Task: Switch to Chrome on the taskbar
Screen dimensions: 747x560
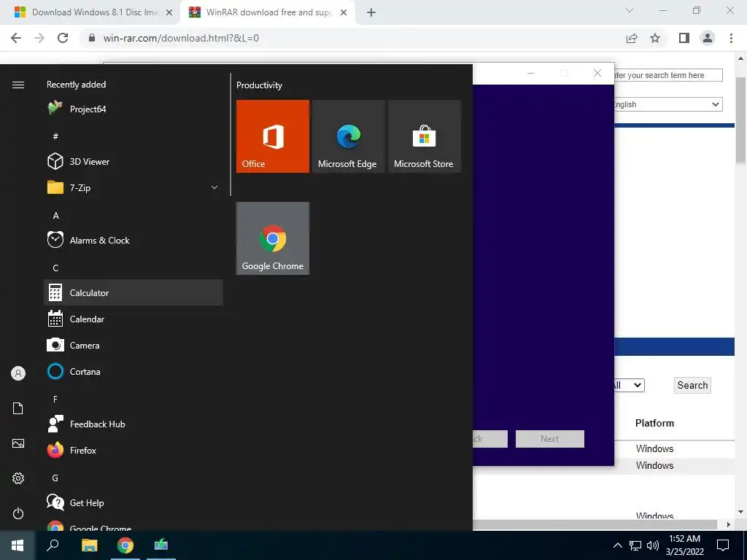Action: point(125,545)
